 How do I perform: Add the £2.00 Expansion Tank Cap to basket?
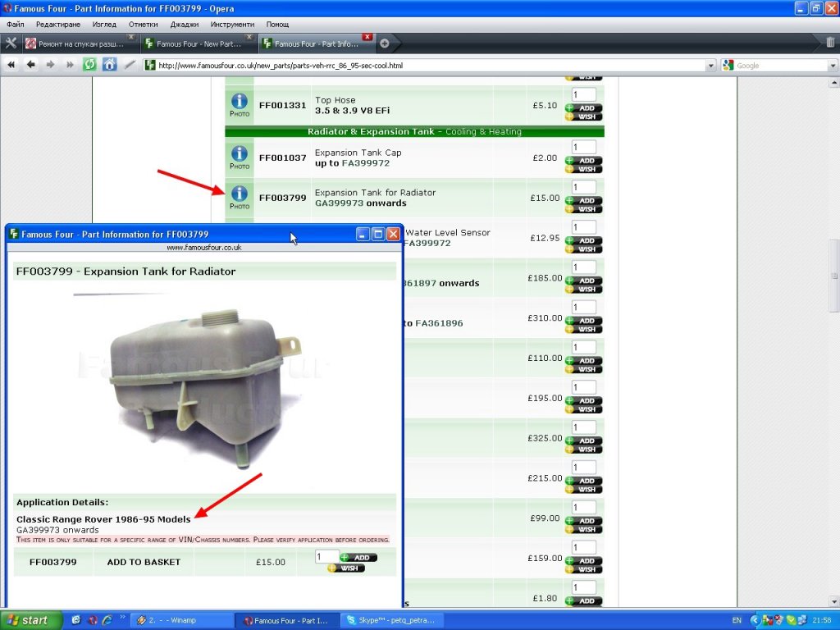click(x=584, y=161)
